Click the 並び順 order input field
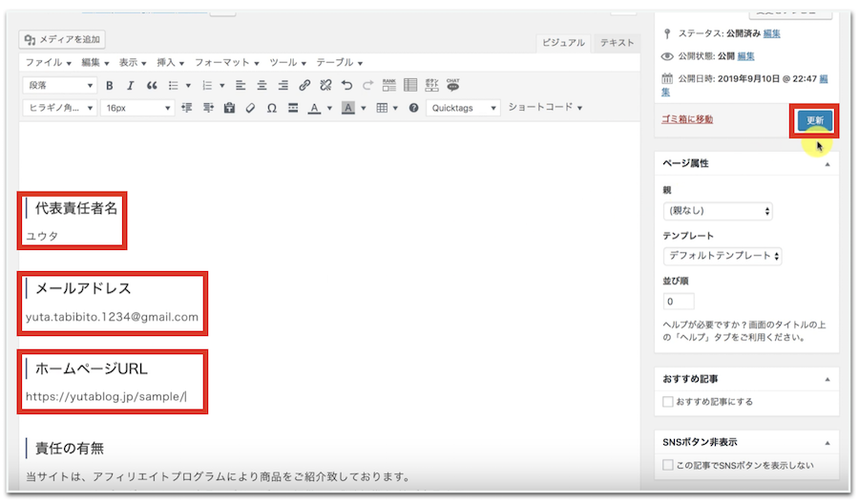Viewport: 859px width, 504px height. point(679,302)
